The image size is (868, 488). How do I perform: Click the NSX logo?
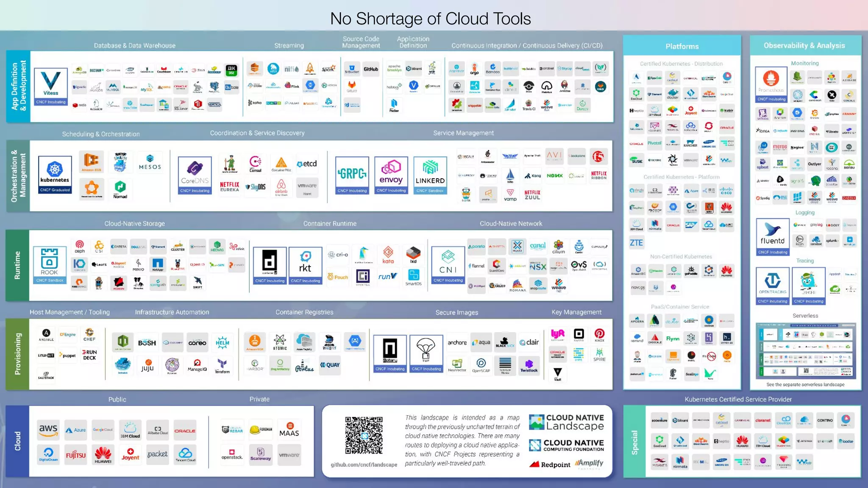point(538,266)
